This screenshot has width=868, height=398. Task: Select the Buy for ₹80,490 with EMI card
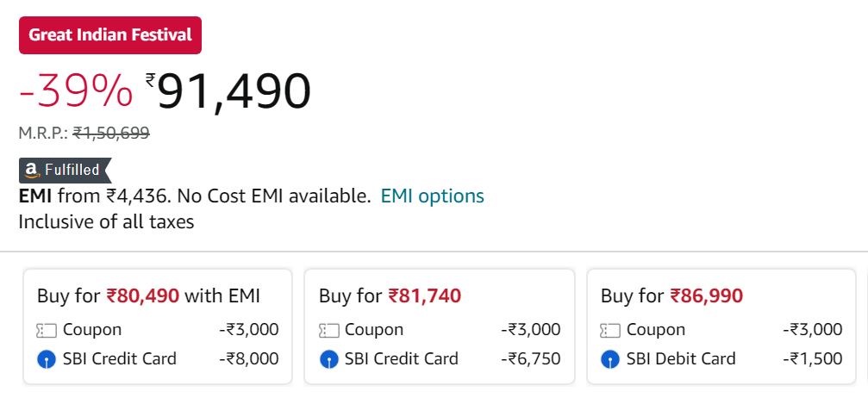tap(158, 326)
